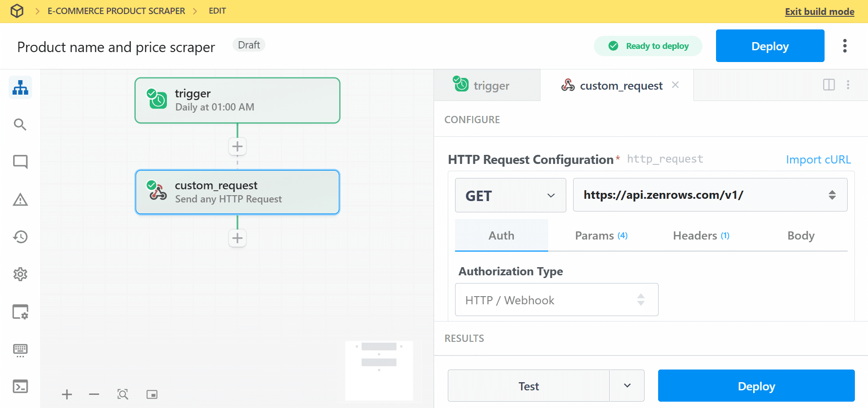Screen dimensions: 868x408
Task: Open the GET method dropdown
Action: tap(511, 195)
